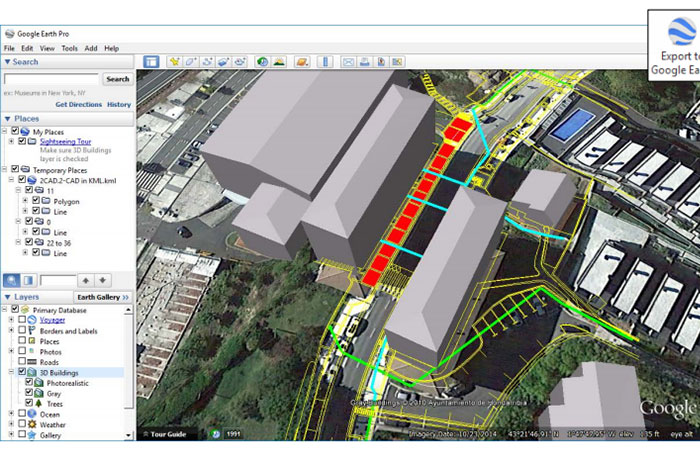Toggle the sidebar panel button

(151, 62)
